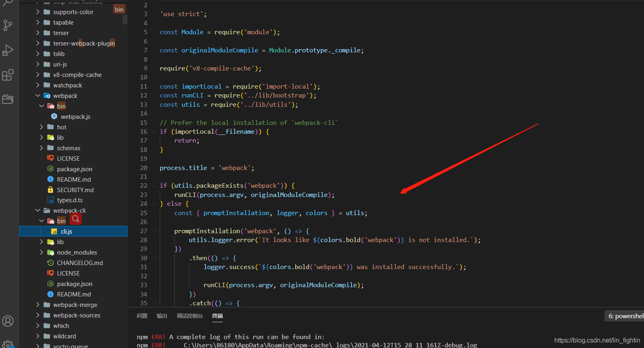Collapse the webpack folder

(38, 95)
